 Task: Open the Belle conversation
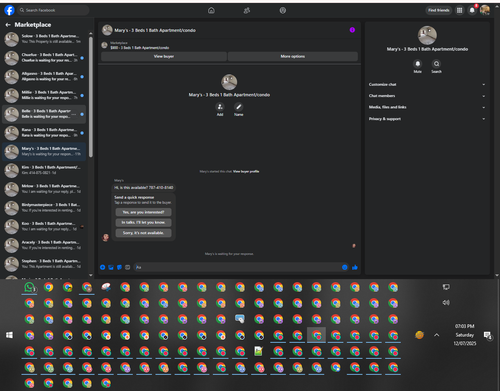click(44, 114)
